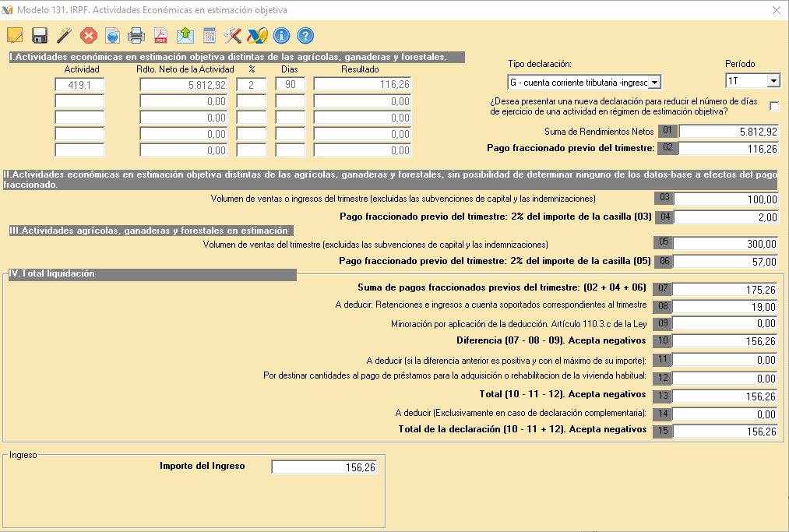The width and height of the screenshot is (789, 532).
Task: Open the web preview document icon
Action: point(112,36)
